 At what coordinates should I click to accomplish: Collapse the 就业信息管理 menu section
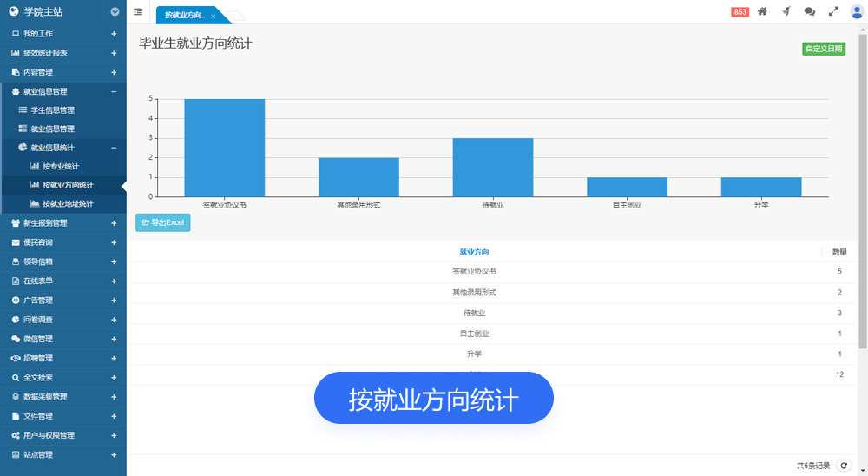tap(114, 91)
